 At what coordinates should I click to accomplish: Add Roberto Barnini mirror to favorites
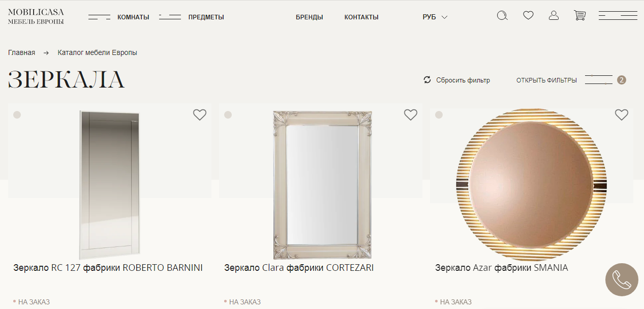[200, 115]
